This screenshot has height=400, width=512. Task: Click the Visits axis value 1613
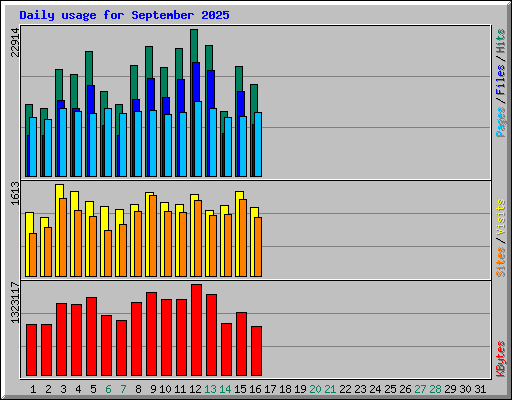click(15, 193)
